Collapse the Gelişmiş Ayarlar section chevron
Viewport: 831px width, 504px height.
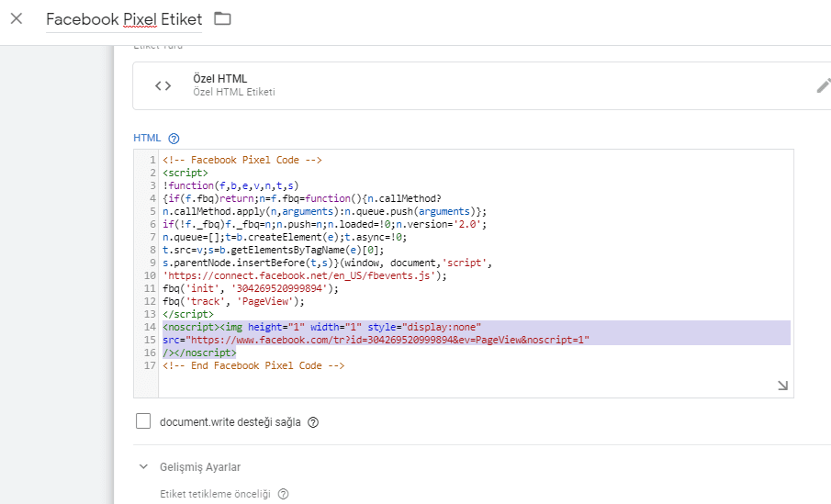143,467
